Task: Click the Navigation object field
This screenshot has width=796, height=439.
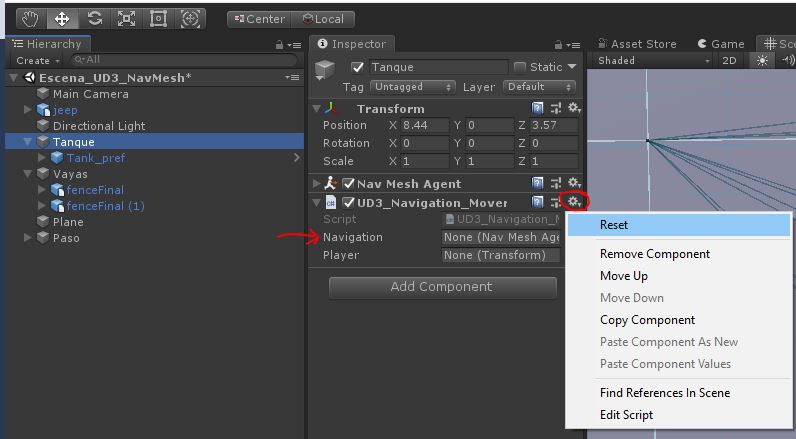Action: 501,238
